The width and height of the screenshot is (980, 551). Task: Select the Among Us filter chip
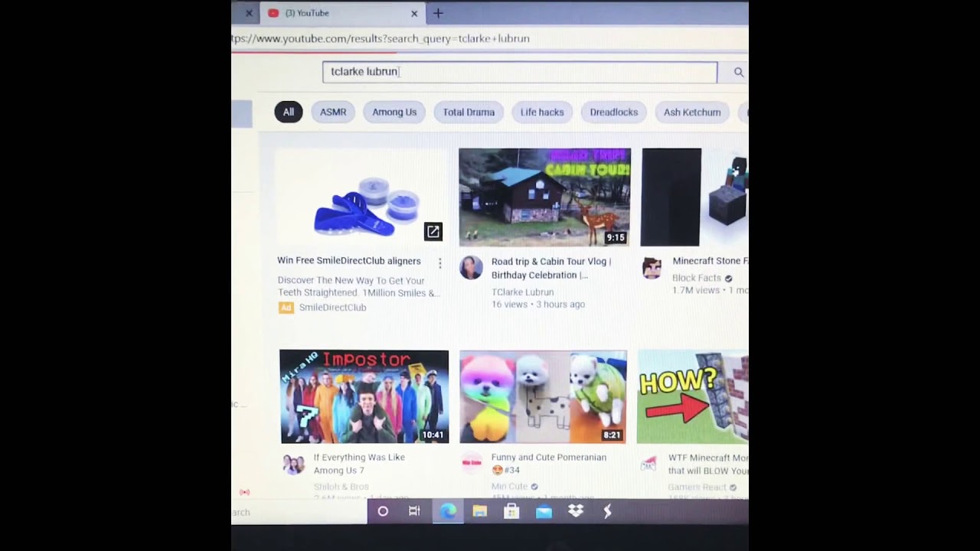click(x=394, y=112)
